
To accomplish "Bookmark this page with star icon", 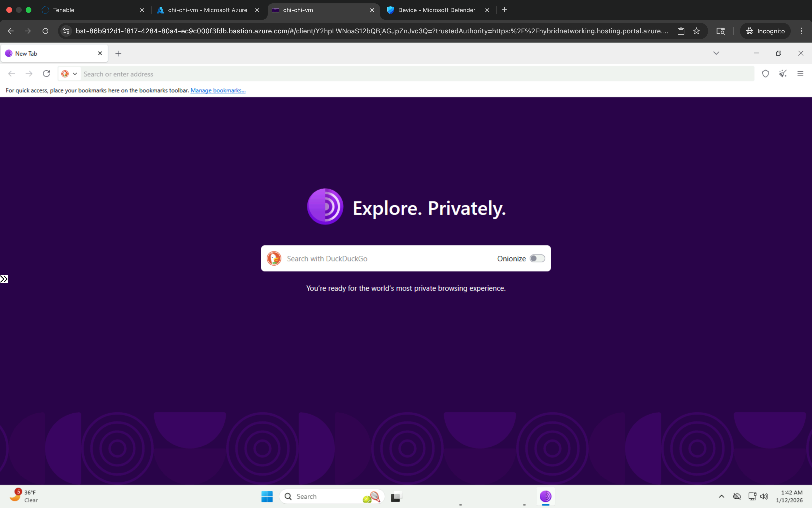I will coord(696,31).
